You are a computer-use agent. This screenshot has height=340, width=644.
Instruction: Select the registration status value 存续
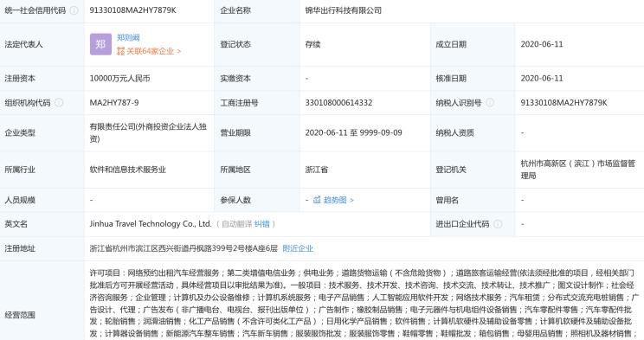point(312,44)
